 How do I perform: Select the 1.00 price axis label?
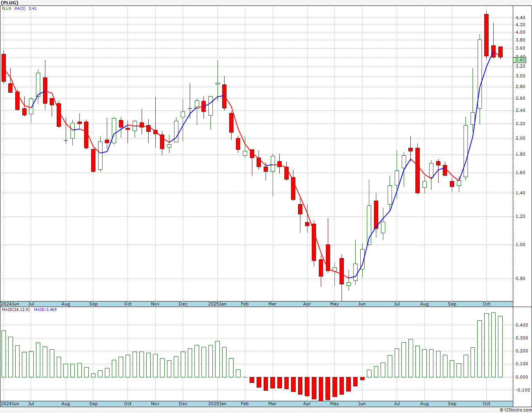(x=520, y=244)
